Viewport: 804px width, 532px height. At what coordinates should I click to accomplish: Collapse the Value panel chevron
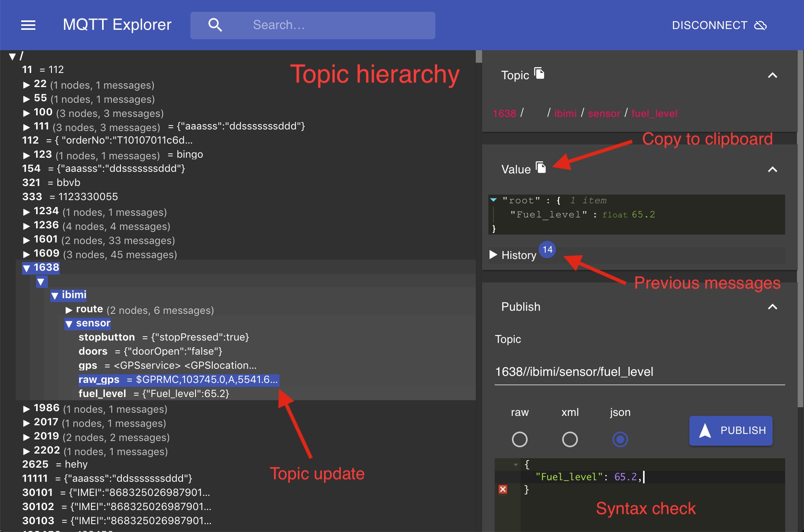point(772,169)
